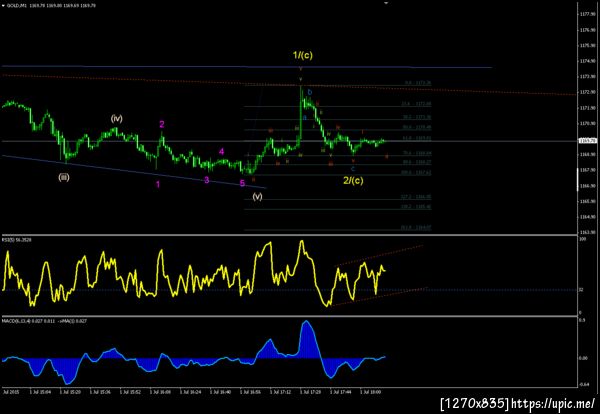Viewport: 600px width, 414px height.
Task: Click the MACD scale value 0.00
Action: [583, 358]
